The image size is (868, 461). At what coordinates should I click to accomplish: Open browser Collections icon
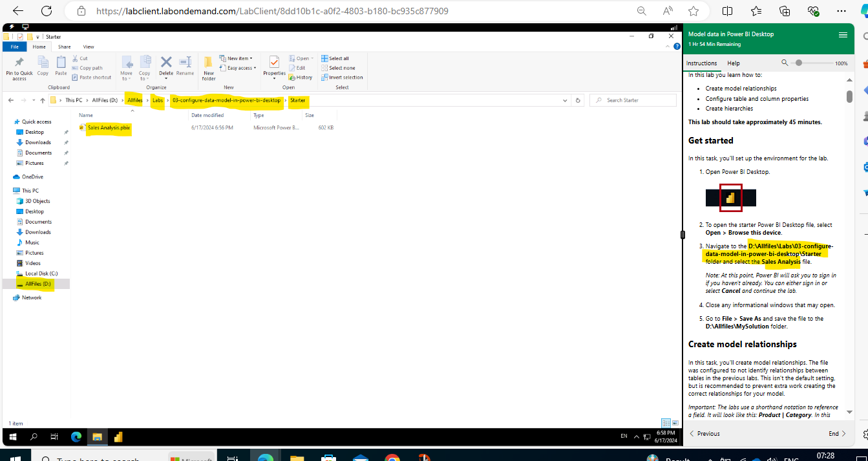coord(785,11)
